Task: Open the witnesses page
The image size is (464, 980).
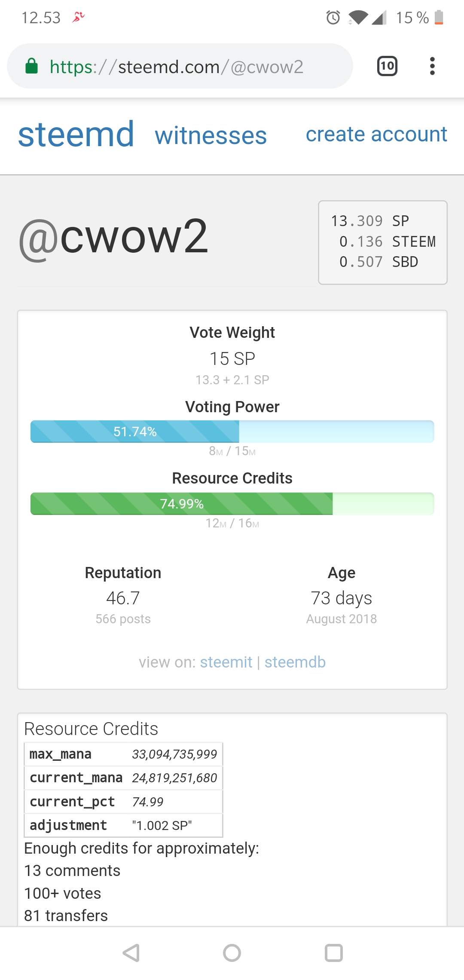Action: pyautogui.click(x=211, y=136)
